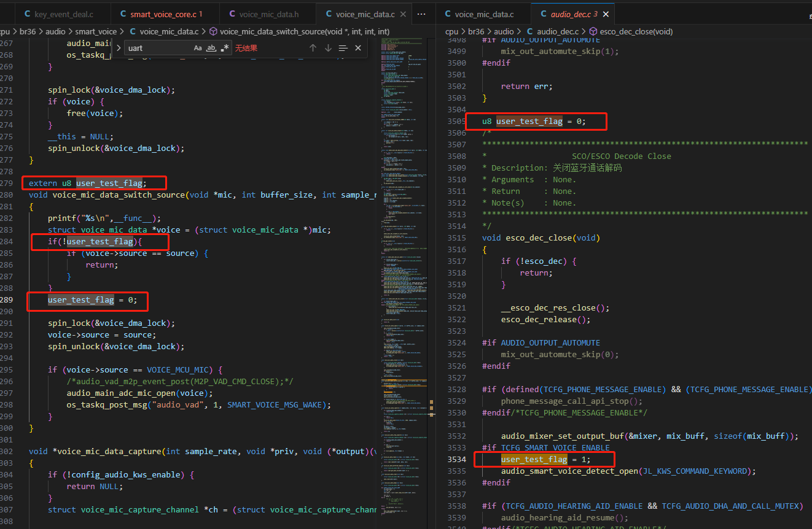
Task: Click the find input containing "uart"
Action: (x=158, y=48)
